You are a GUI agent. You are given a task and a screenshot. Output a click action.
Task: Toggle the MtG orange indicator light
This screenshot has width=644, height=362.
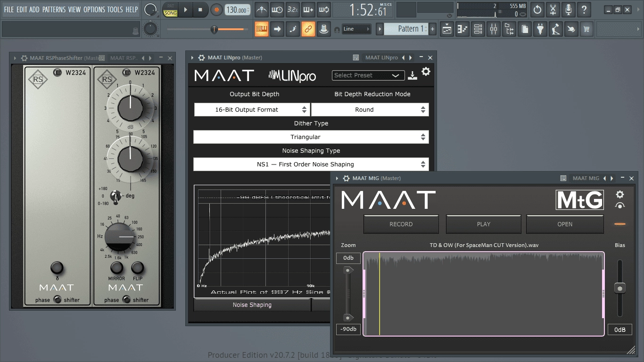point(620,224)
